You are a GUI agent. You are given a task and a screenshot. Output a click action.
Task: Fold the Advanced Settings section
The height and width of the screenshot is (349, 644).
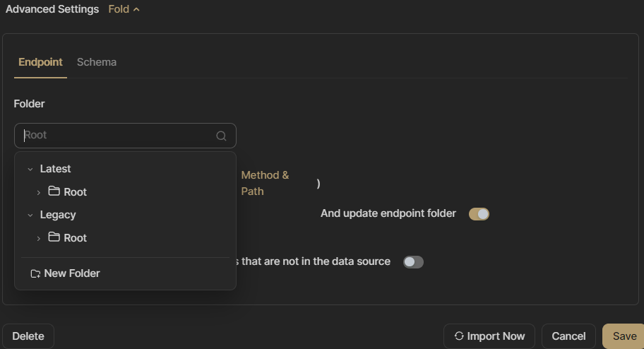click(124, 9)
